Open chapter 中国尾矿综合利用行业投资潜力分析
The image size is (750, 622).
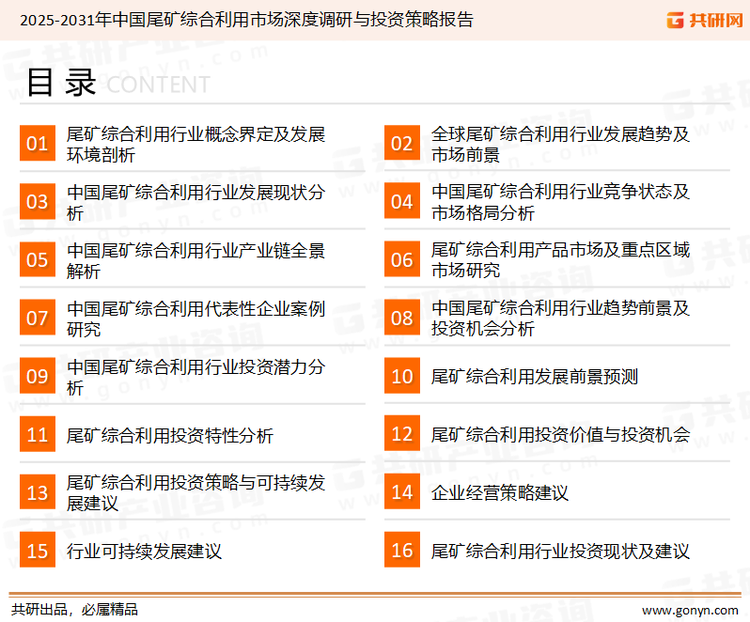[x=196, y=377]
